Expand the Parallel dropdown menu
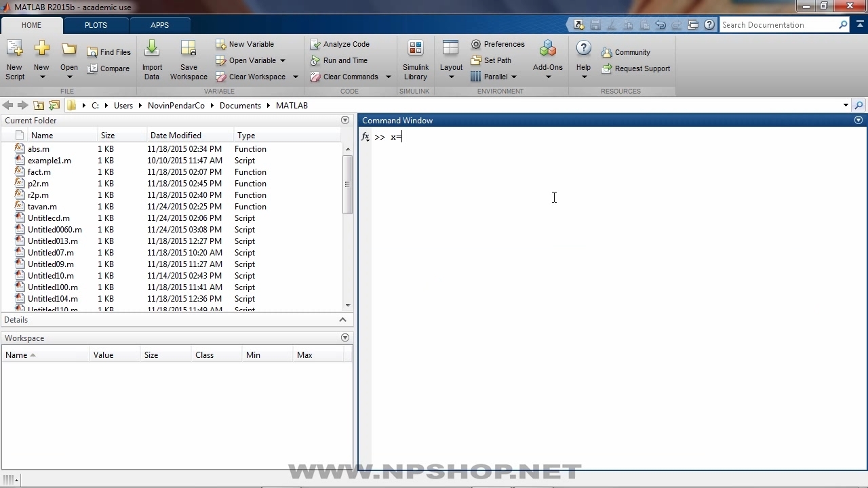The height and width of the screenshot is (488, 868). [514, 77]
